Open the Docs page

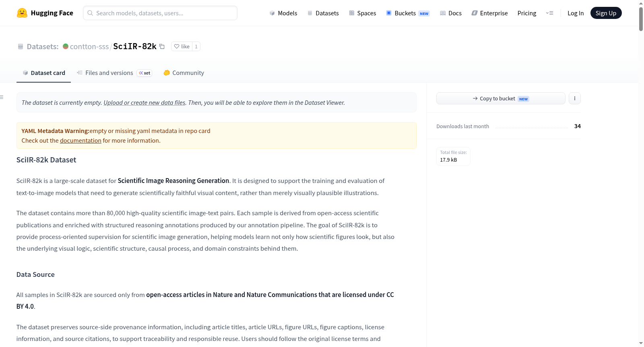click(x=450, y=13)
